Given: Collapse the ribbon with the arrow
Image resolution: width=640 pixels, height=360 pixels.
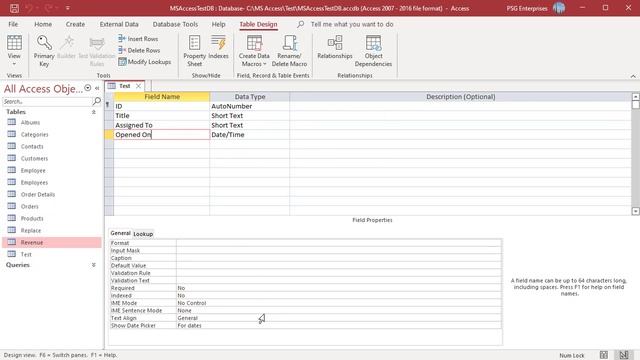Looking at the screenshot, I should tap(633, 76).
